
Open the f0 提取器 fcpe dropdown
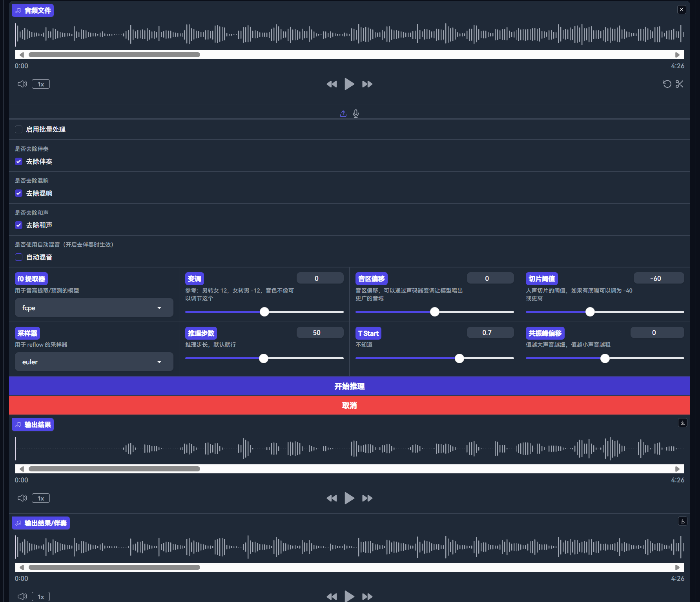pos(94,308)
